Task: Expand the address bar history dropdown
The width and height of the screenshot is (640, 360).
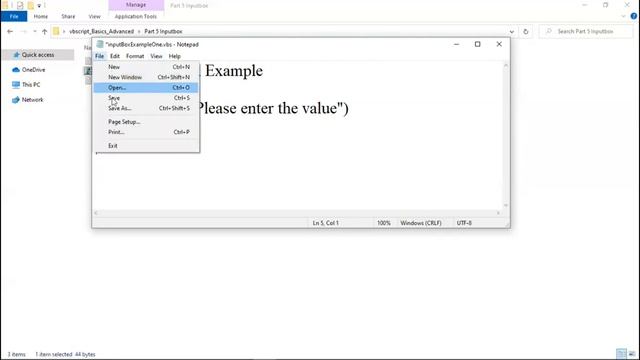Action: pyautogui.click(x=511, y=31)
